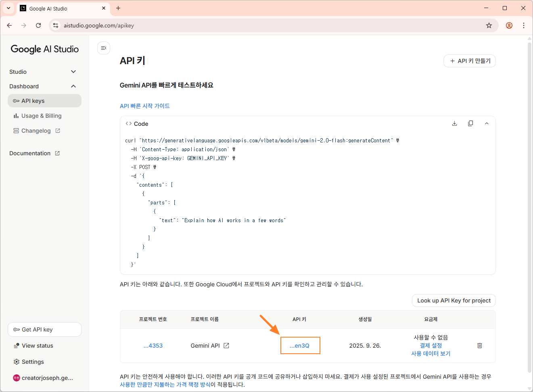This screenshot has height=392, width=533.
Task: Click the creatorjoseph.ge... account name
Action: pos(47,378)
